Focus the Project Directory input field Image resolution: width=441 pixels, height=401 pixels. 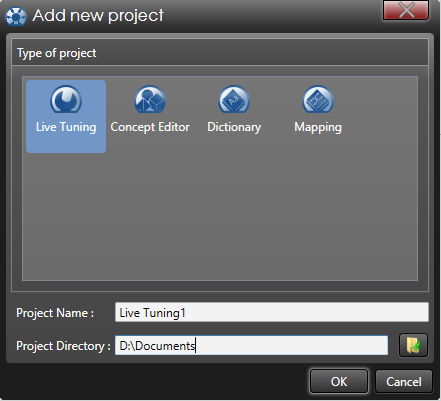coord(251,345)
